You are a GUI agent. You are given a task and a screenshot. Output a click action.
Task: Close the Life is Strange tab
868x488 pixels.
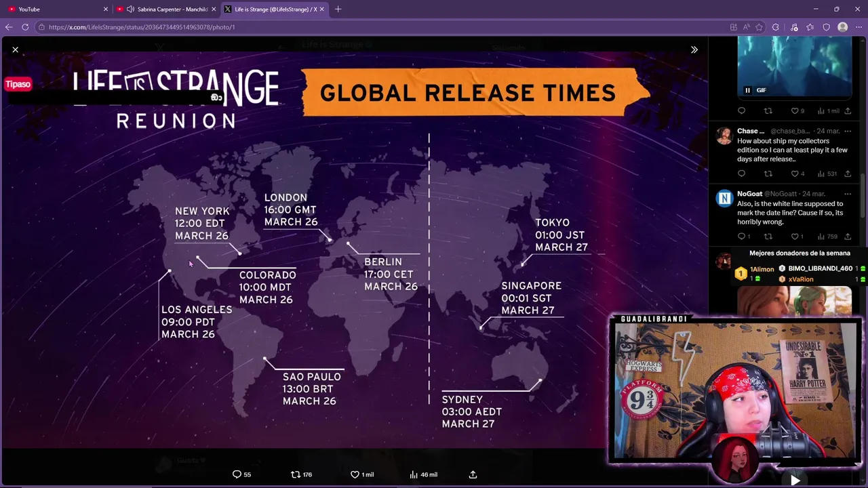coord(321,9)
